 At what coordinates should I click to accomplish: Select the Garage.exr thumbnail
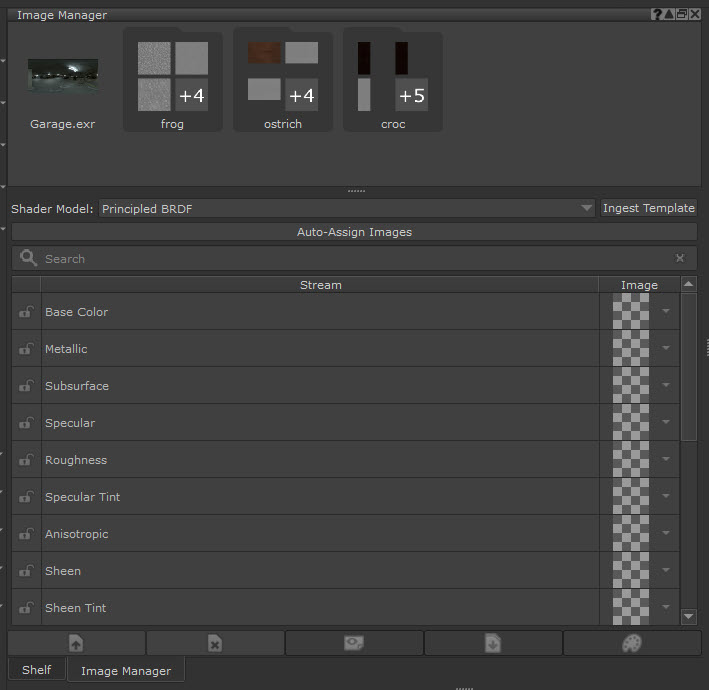pyautogui.click(x=63, y=76)
